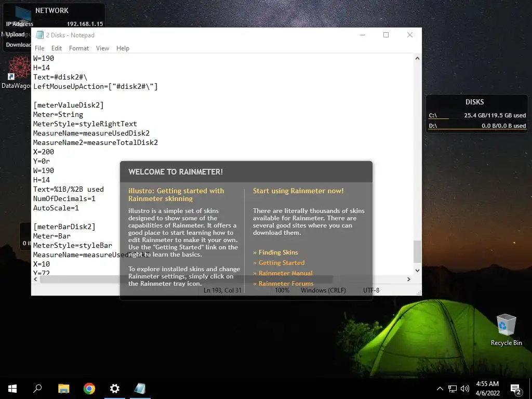Viewport: 532px width, 399px height.
Task: Click the C:\ drive label in Disks skin
Action: (x=433, y=115)
